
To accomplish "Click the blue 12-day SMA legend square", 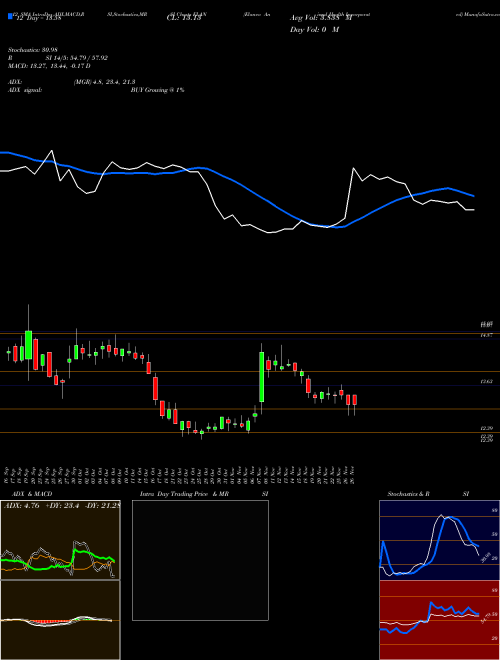I will pos(11,16).
